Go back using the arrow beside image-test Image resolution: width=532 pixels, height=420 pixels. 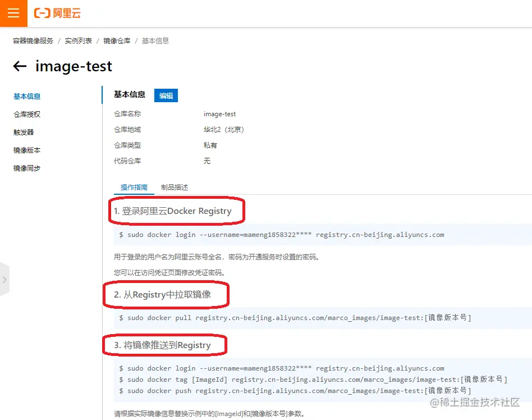click(20, 66)
